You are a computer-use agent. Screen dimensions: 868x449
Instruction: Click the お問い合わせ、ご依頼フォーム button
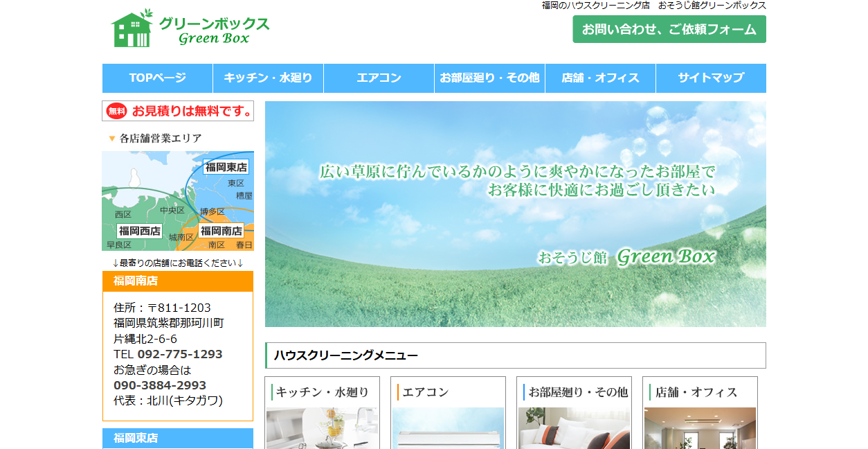pos(668,30)
